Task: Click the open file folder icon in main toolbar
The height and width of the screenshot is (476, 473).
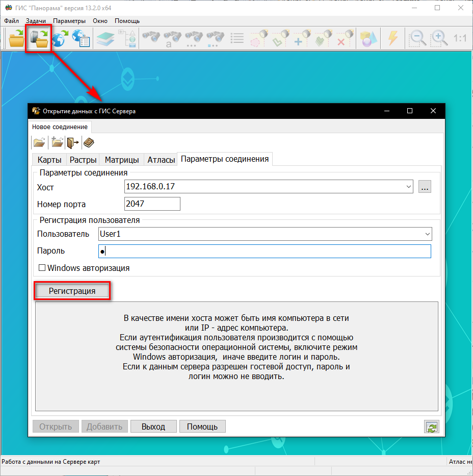Action: (16, 39)
